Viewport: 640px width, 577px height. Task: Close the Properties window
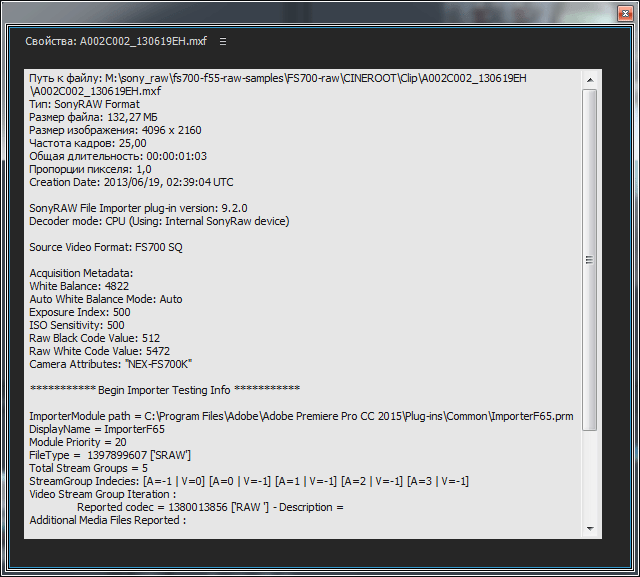(x=625, y=13)
